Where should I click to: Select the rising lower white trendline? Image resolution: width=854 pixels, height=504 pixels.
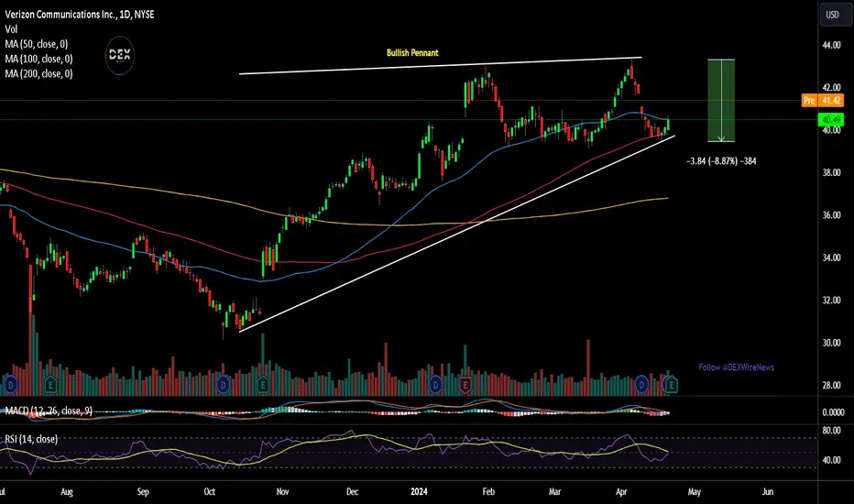click(x=456, y=233)
